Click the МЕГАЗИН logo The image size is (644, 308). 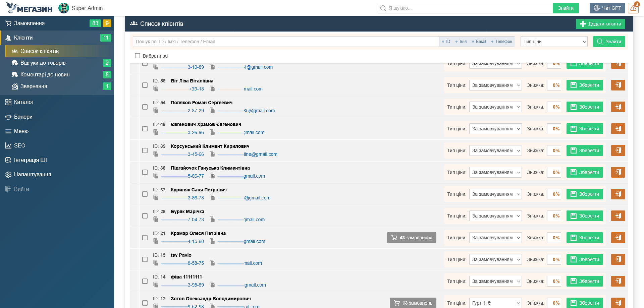pos(30,8)
